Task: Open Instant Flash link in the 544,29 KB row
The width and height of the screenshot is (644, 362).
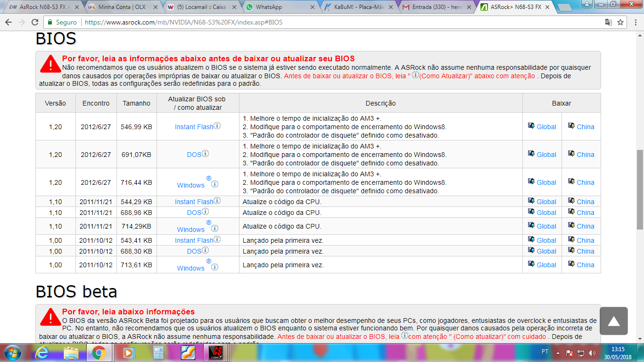Action: point(194,202)
